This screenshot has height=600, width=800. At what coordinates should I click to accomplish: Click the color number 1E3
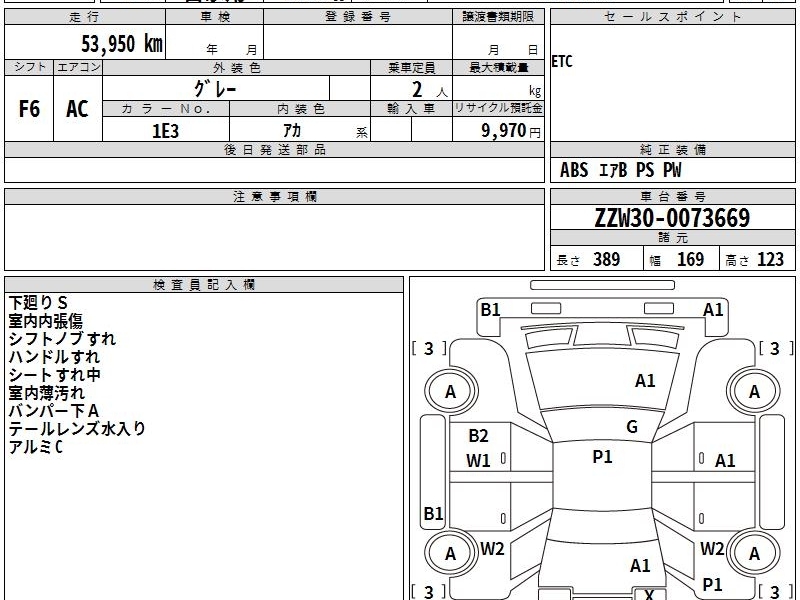[x=165, y=131]
